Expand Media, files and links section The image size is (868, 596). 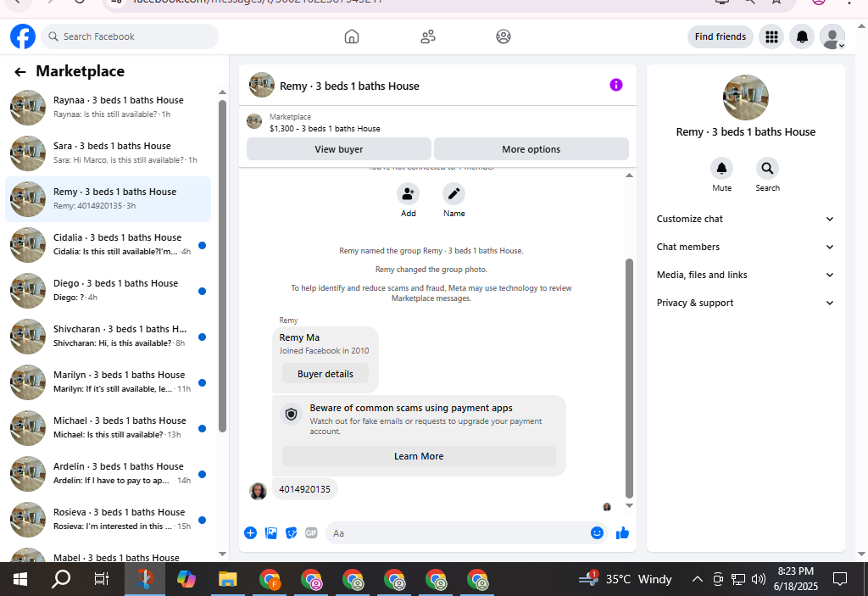pyautogui.click(x=745, y=275)
